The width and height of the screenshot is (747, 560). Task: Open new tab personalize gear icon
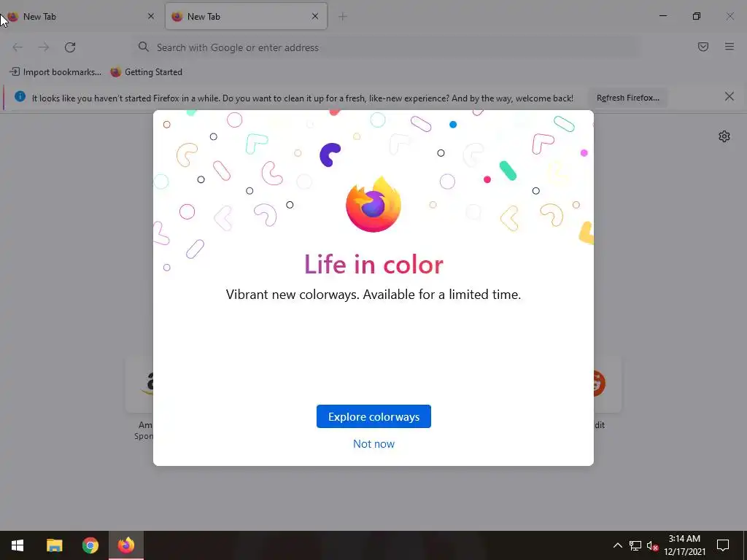point(724,136)
